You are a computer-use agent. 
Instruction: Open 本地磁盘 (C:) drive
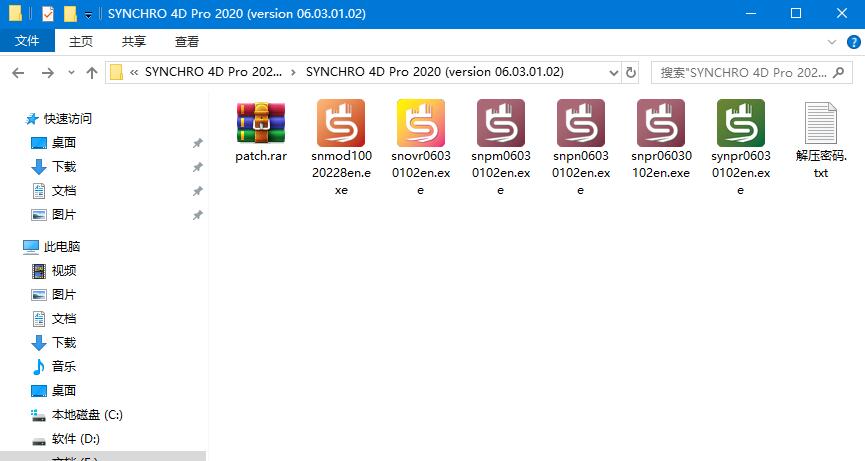pos(87,415)
